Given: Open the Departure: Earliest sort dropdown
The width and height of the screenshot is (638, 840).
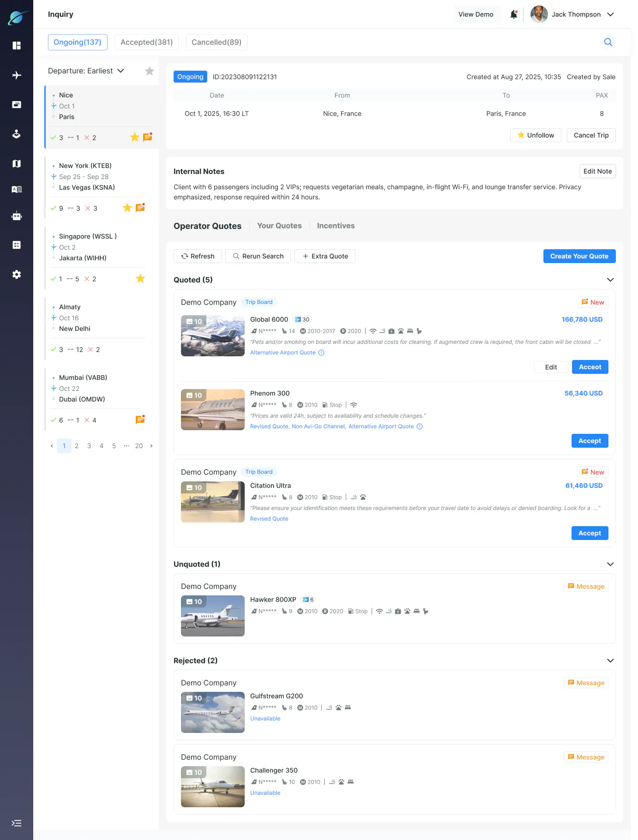Looking at the screenshot, I should [86, 71].
